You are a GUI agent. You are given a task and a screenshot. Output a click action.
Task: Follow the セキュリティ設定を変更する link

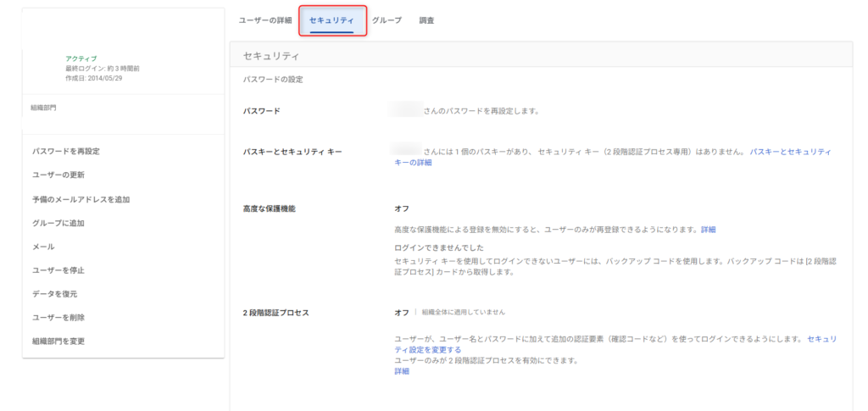[821, 339]
